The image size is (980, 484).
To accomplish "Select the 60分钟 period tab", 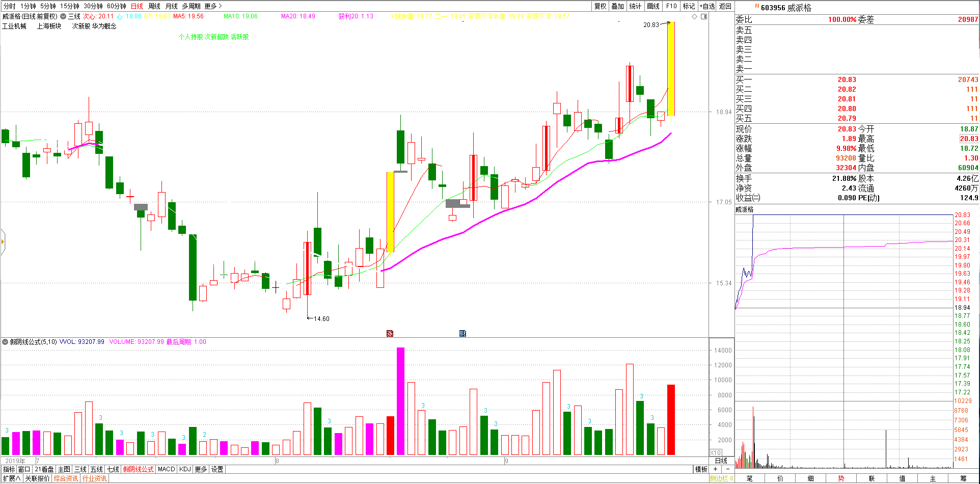I will click(x=117, y=6).
